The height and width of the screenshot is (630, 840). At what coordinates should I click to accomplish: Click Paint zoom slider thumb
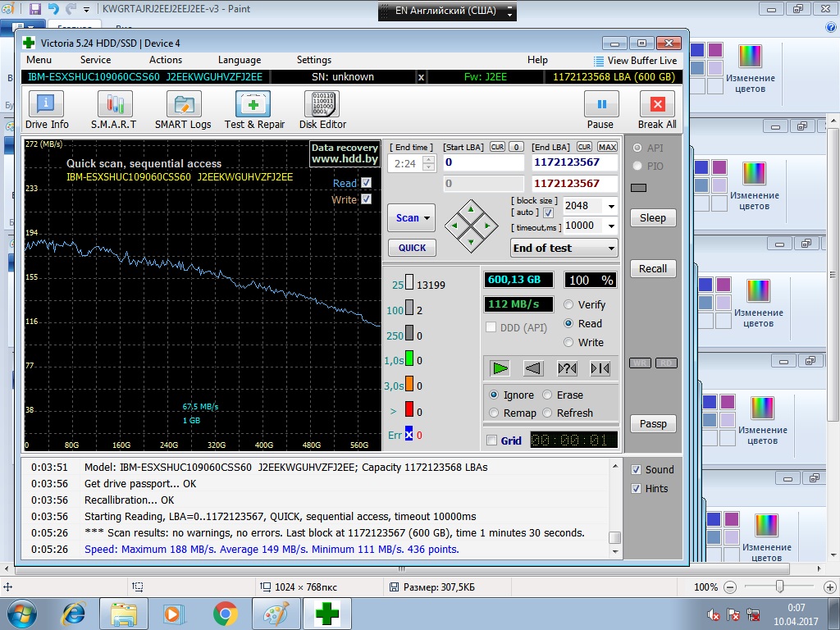tap(780, 587)
